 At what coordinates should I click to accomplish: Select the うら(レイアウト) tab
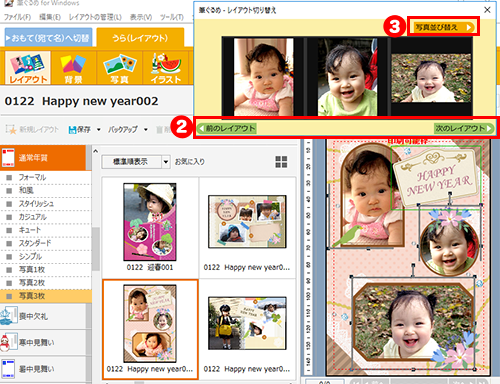tap(140, 38)
